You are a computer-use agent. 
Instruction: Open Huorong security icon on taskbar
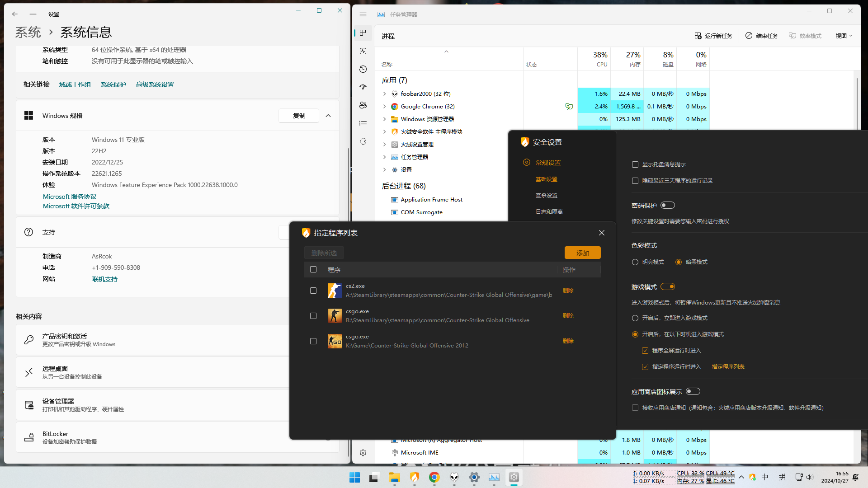click(x=415, y=477)
